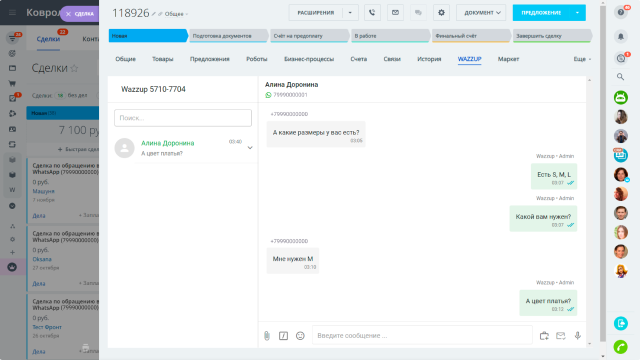Click the green phone dial button
Viewport: 640px width, 360px height.
pyautogui.click(x=621, y=347)
